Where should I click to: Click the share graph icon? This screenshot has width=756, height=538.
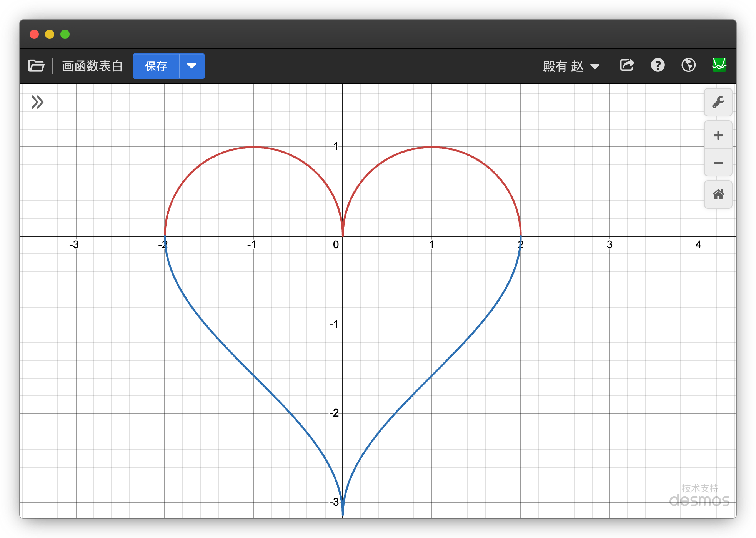pos(627,65)
